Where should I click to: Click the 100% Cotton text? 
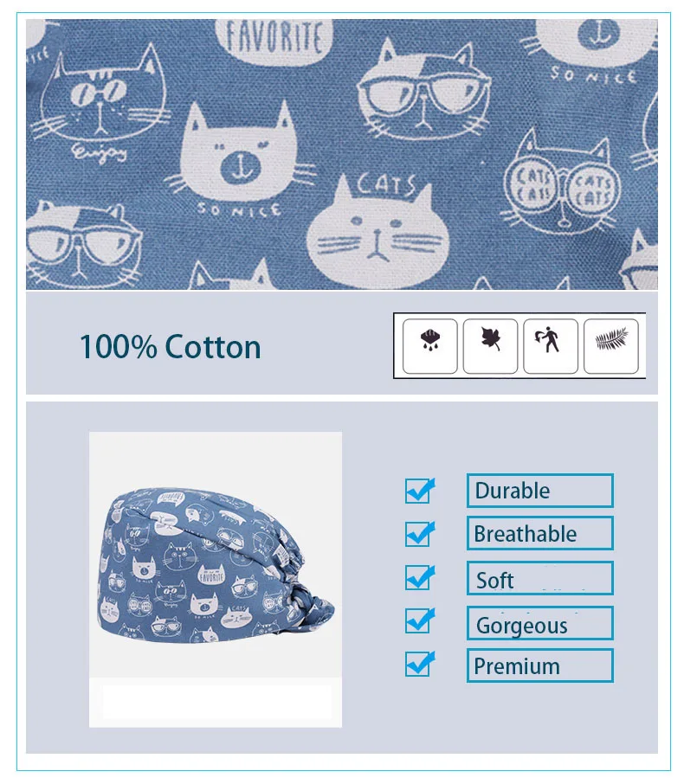(x=170, y=346)
